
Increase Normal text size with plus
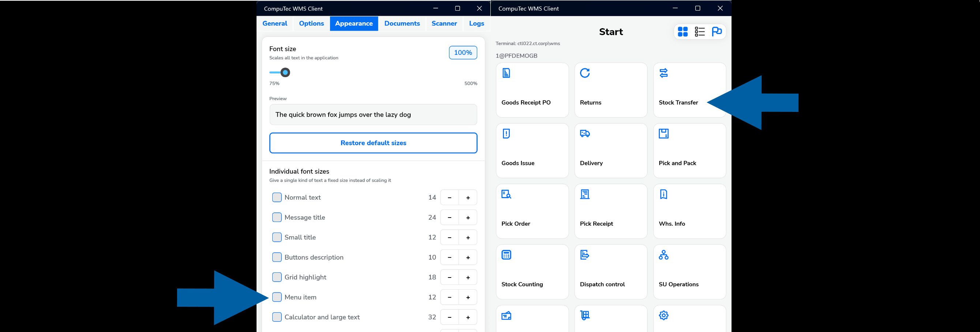(x=468, y=197)
